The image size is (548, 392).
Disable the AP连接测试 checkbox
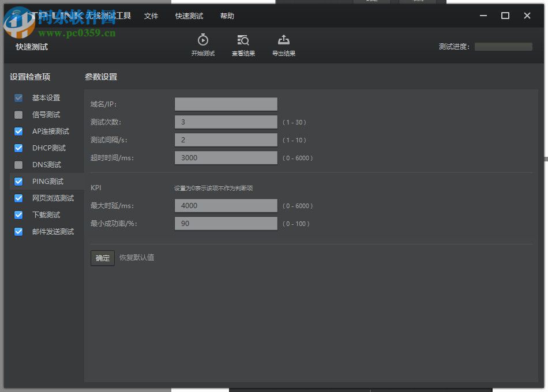click(18, 131)
